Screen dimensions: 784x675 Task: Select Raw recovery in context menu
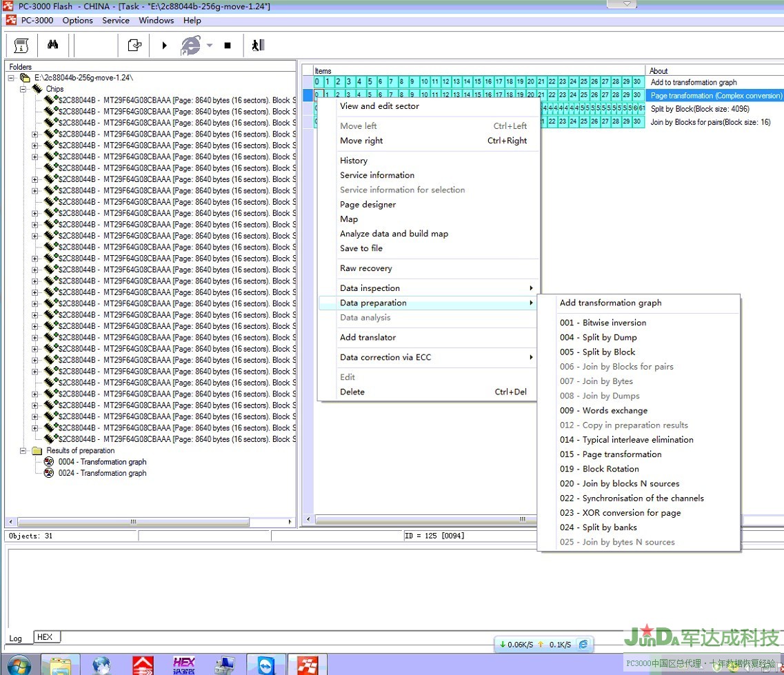point(365,268)
